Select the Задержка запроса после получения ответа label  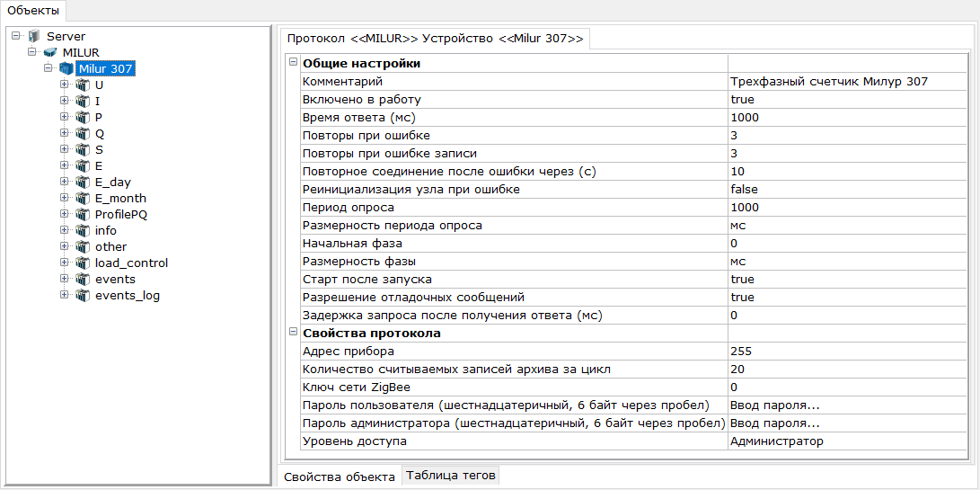tap(453, 316)
